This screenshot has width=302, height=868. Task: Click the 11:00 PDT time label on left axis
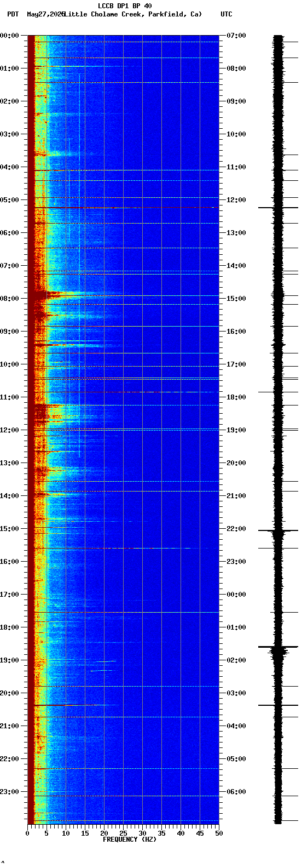pyautogui.click(x=9, y=397)
